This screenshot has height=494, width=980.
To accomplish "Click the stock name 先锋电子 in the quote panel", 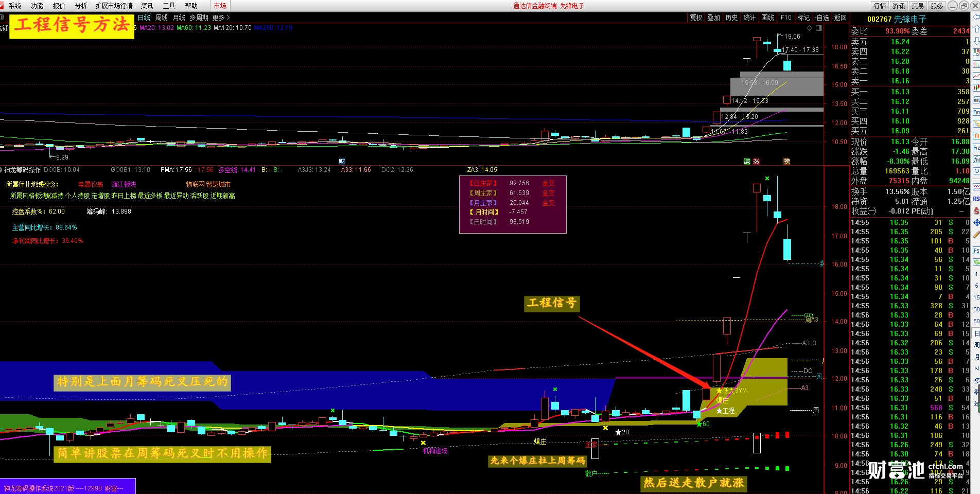I will [909, 19].
